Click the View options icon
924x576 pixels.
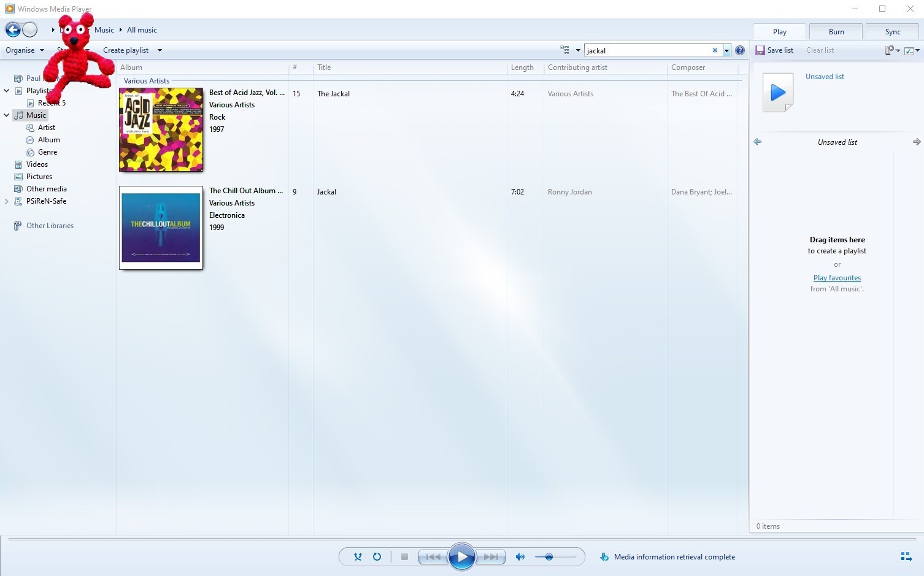tap(564, 50)
